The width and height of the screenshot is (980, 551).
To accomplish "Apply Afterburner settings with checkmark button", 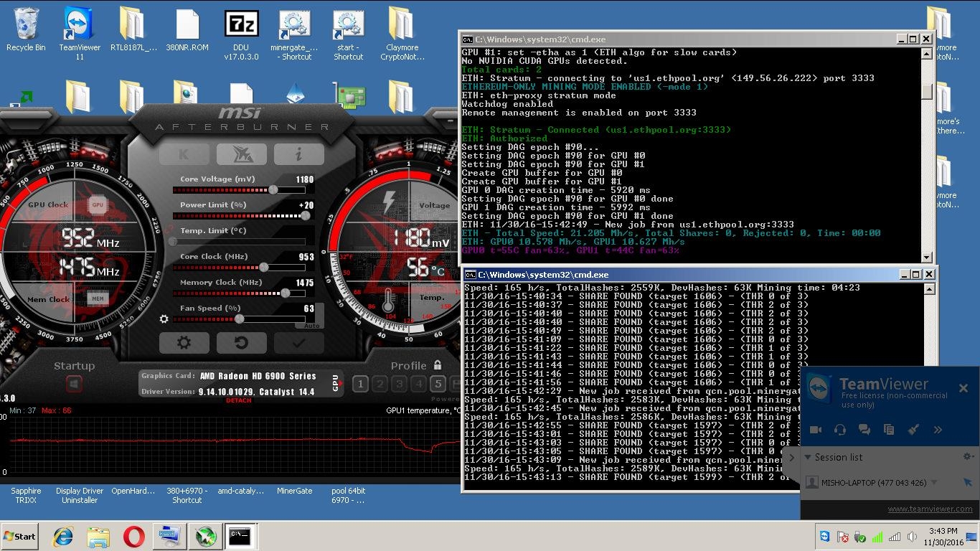I will tap(298, 342).
